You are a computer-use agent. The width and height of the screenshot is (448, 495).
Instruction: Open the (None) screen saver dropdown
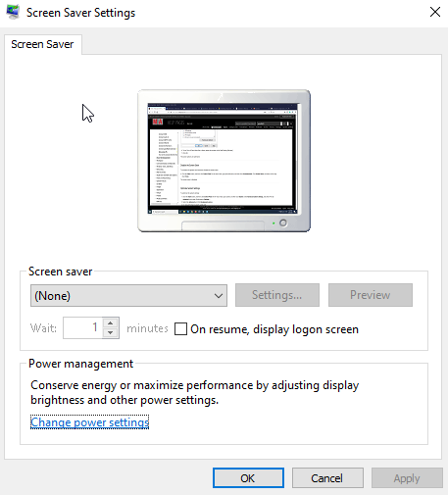(128, 295)
